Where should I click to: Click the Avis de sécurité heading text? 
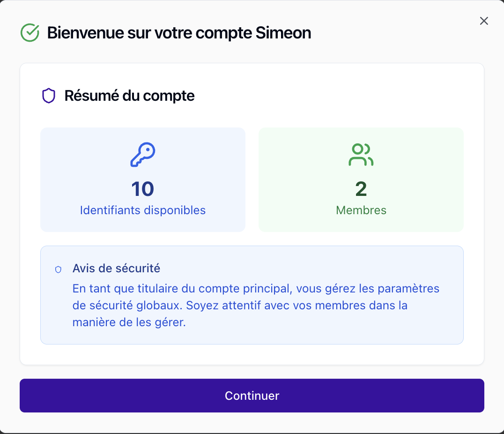coord(117,269)
